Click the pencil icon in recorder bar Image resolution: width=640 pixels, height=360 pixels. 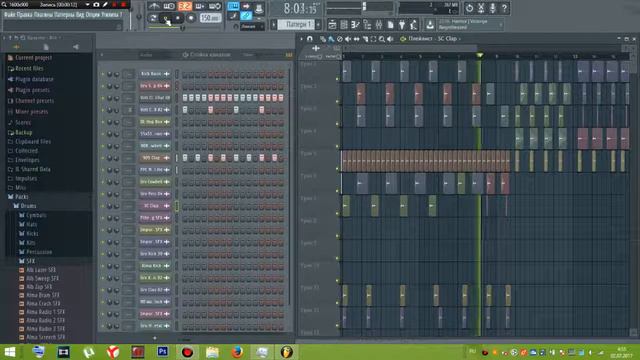pos(105,4)
